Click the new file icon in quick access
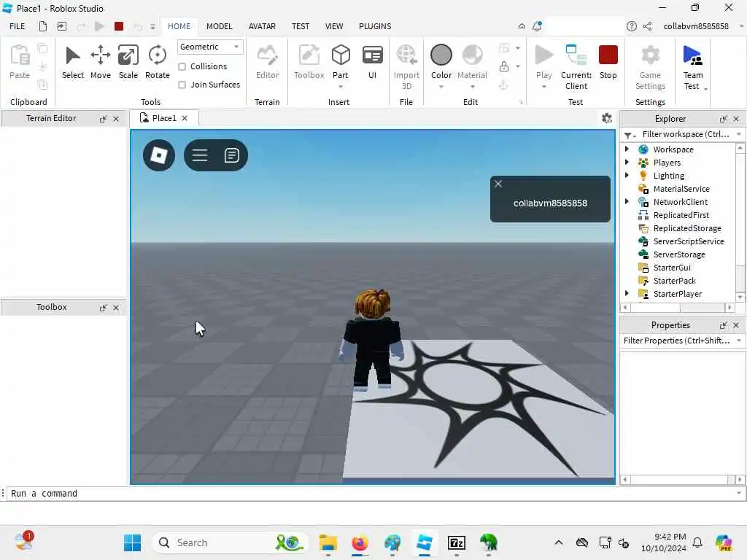747x560 pixels. tap(43, 26)
